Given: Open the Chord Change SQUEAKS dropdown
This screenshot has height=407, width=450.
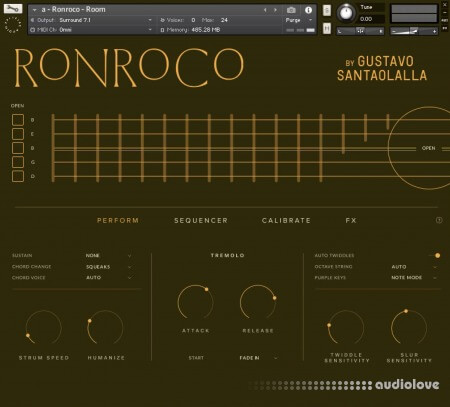Looking at the screenshot, I should (x=109, y=267).
